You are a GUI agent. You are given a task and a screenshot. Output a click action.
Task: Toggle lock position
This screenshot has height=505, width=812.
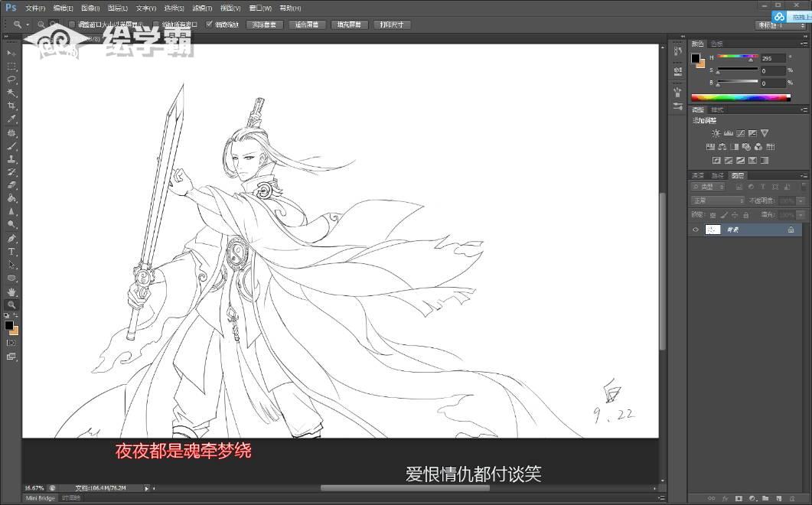[735, 214]
